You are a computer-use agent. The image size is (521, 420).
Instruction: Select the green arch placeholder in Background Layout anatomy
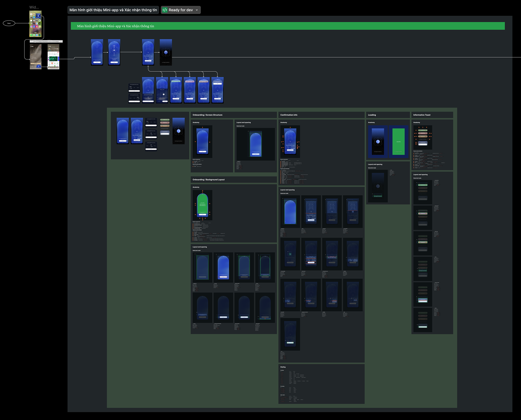point(202,205)
